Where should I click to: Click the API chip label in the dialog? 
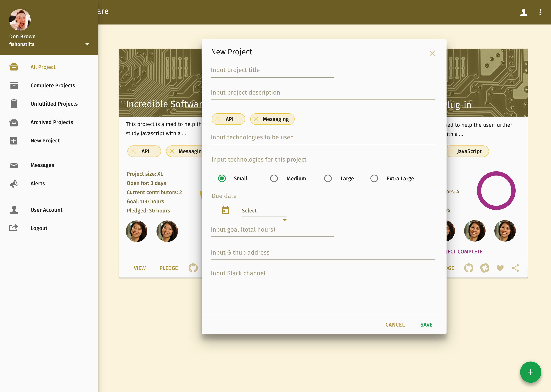pyautogui.click(x=229, y=119)
